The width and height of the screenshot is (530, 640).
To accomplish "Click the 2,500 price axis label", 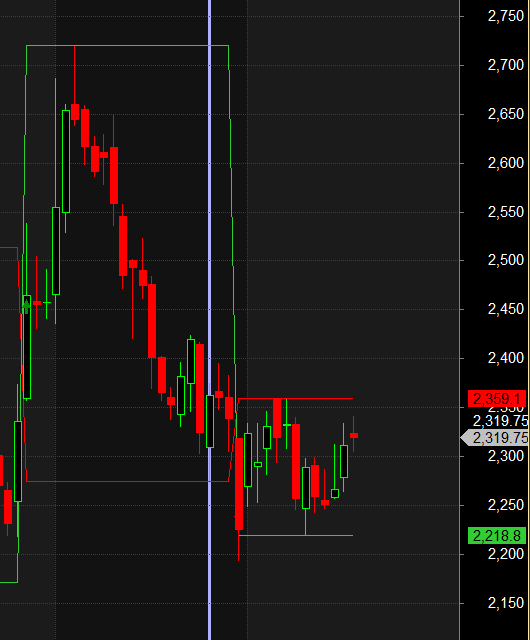I will 506,260.
